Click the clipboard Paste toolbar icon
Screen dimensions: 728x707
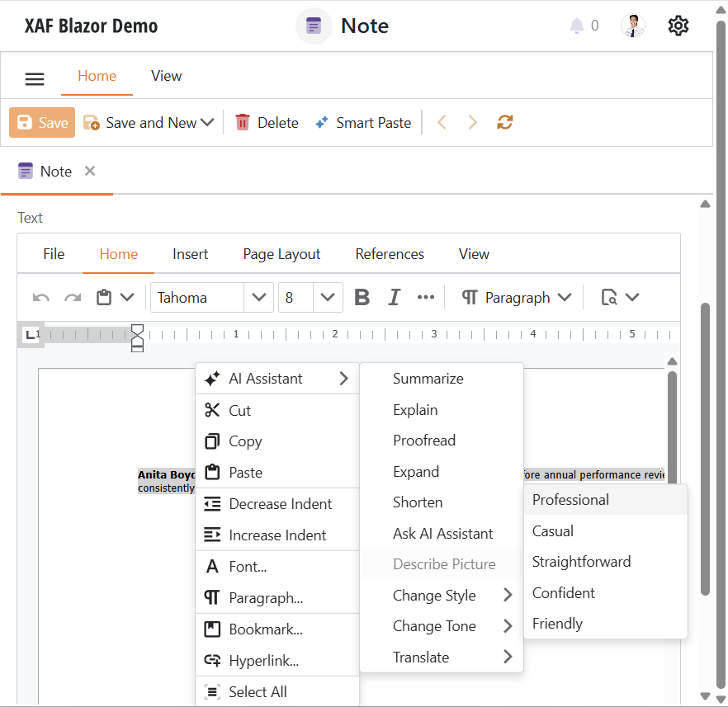[x=104, y=297]
